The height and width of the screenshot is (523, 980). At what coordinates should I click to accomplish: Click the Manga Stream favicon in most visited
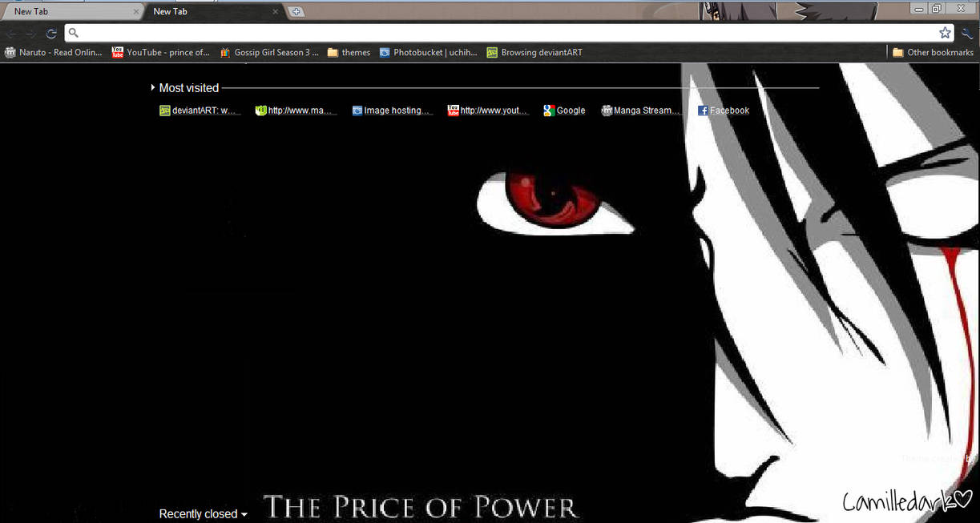607,111
